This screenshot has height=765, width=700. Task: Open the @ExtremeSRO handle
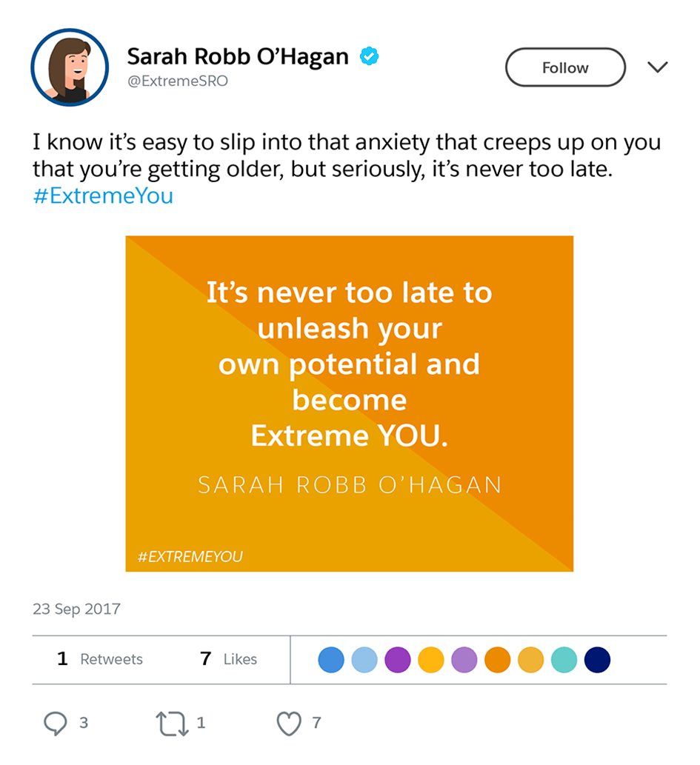[178, 81]
